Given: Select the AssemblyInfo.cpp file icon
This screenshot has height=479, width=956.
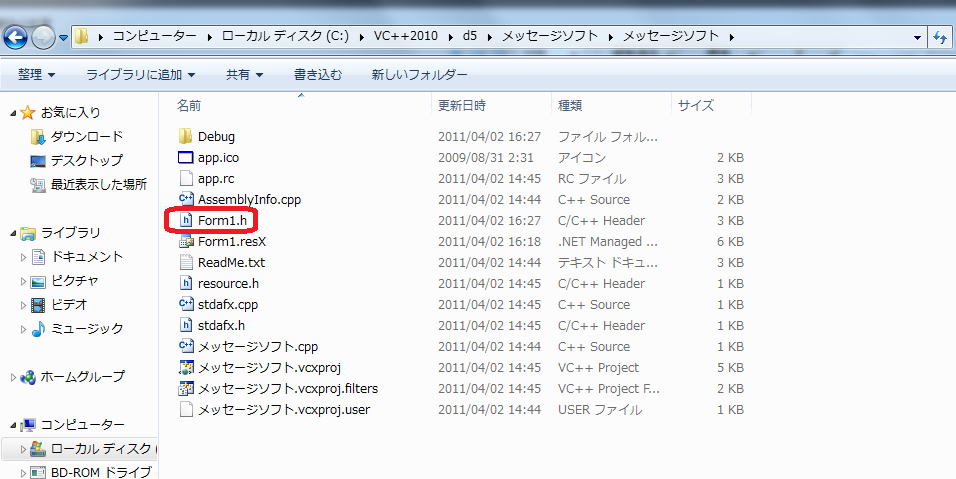Looking at the screenshot, I should (x=186, y=199).
